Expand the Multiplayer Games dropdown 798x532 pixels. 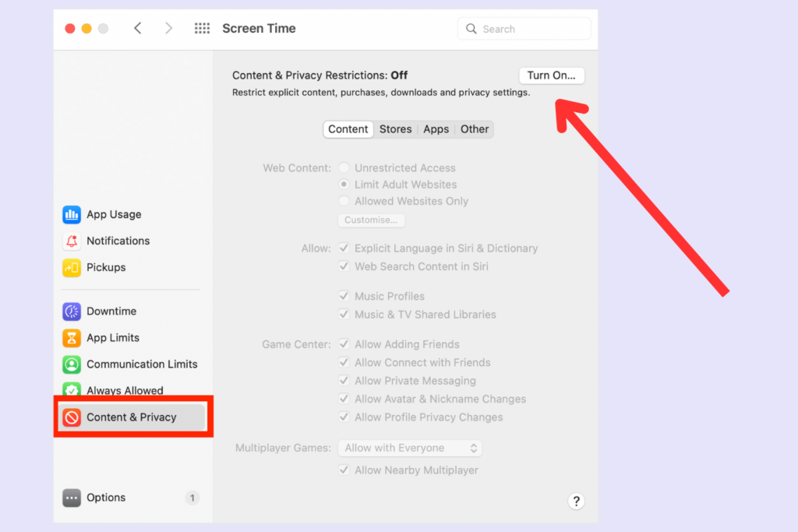coord(410,448)
